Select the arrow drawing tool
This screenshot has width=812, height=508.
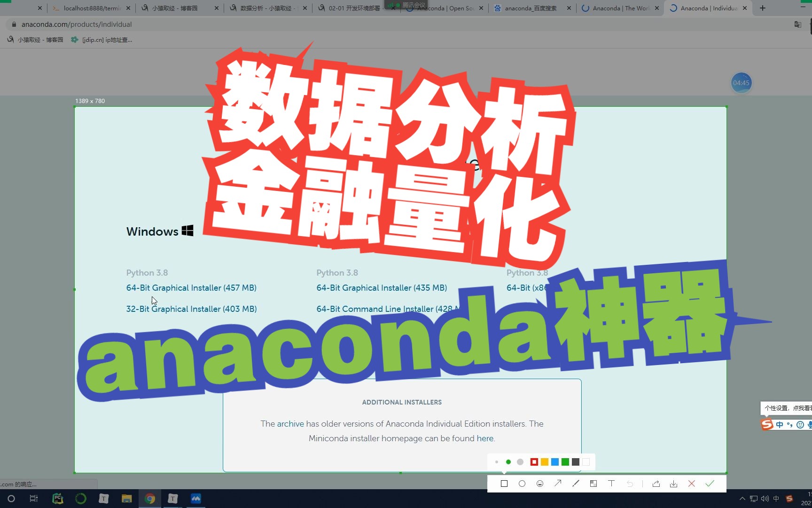tap(558, 483)
